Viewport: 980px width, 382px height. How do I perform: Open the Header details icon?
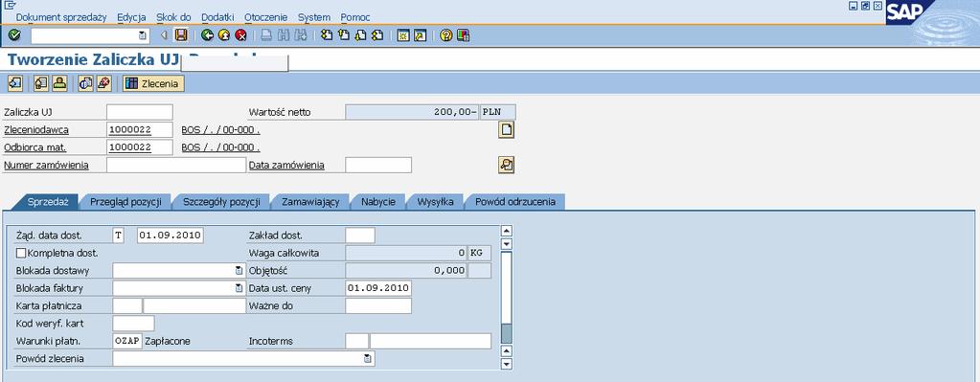pos(42,83)
